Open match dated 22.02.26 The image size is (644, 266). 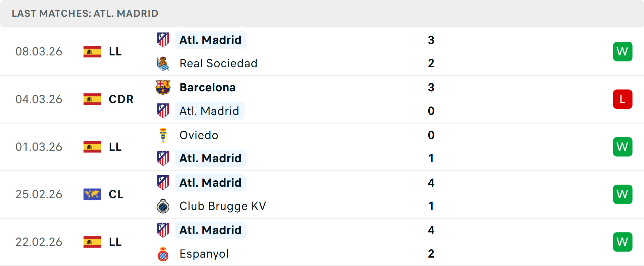coord(39,242)
